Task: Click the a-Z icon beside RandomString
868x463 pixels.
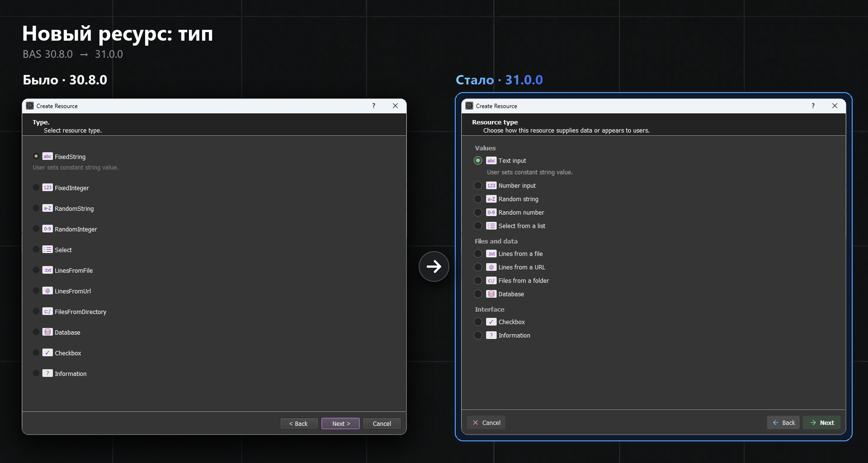Action: pos(47,208)
